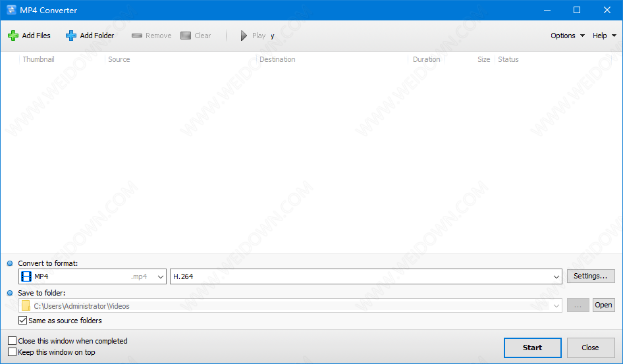Click the Clear list icon
The width and height of the screenshot is (623, 364).
point(186,36)
